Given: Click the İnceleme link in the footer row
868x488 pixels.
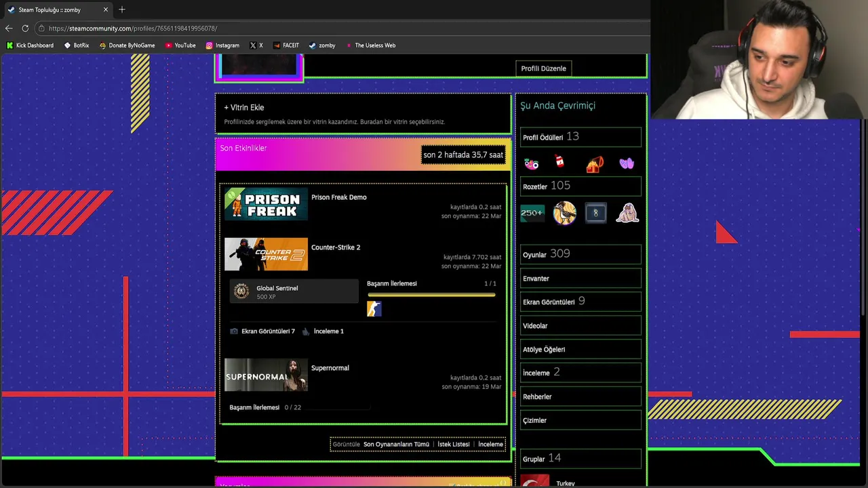Looking at the screenshot, I should (490, 445).
